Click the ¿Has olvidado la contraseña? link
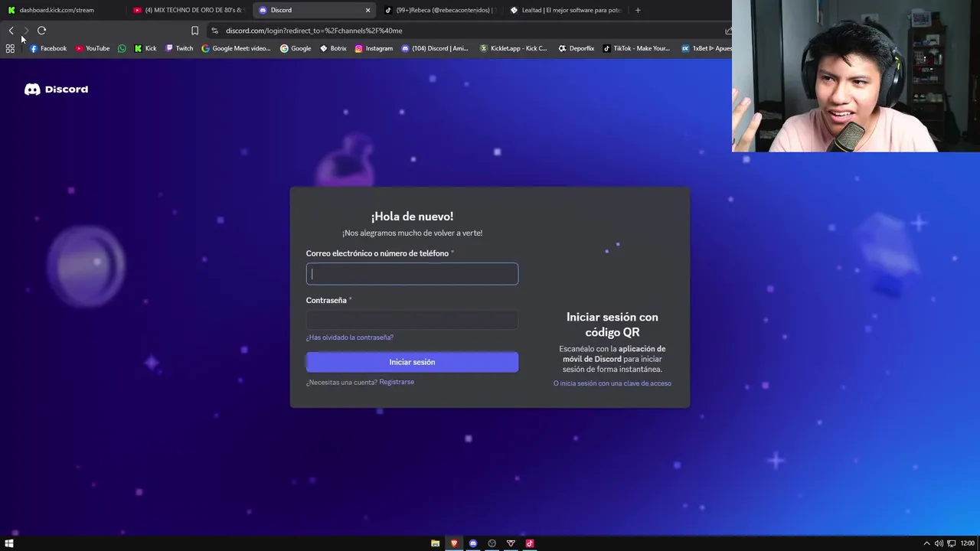 (350, 337)
